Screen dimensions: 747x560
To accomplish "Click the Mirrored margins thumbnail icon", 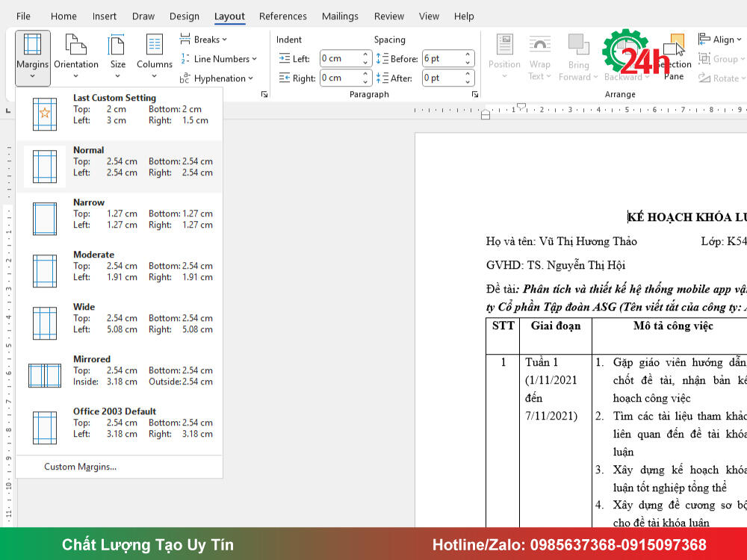I will pyautogui.click(x=45, y=376).
